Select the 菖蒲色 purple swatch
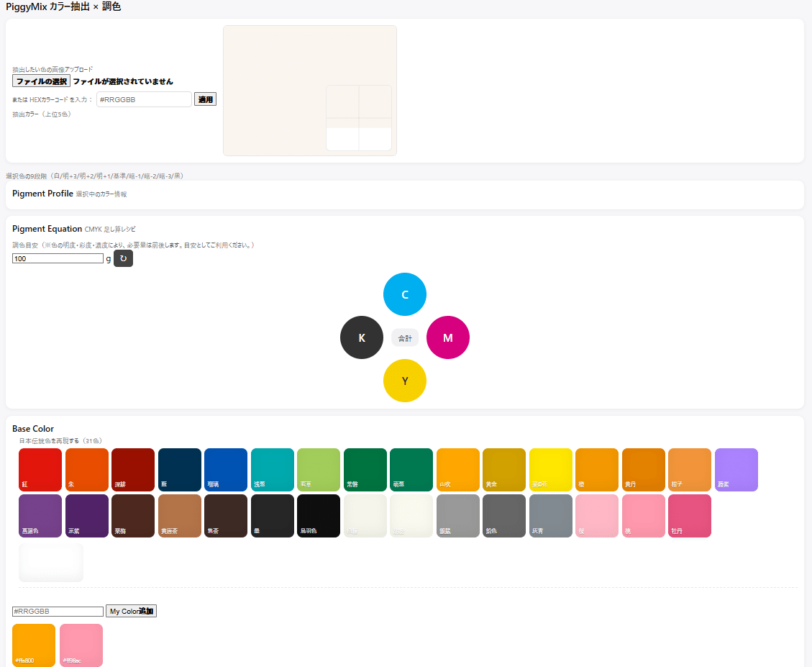Image resolution: width=812 pixels, height=667 pixels. pos(40,516)
